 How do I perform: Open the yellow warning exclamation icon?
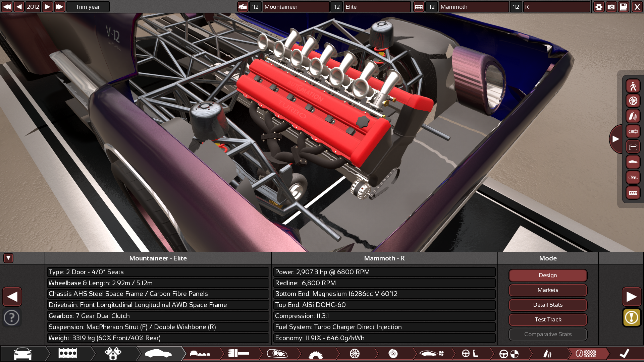pos(632,317)
